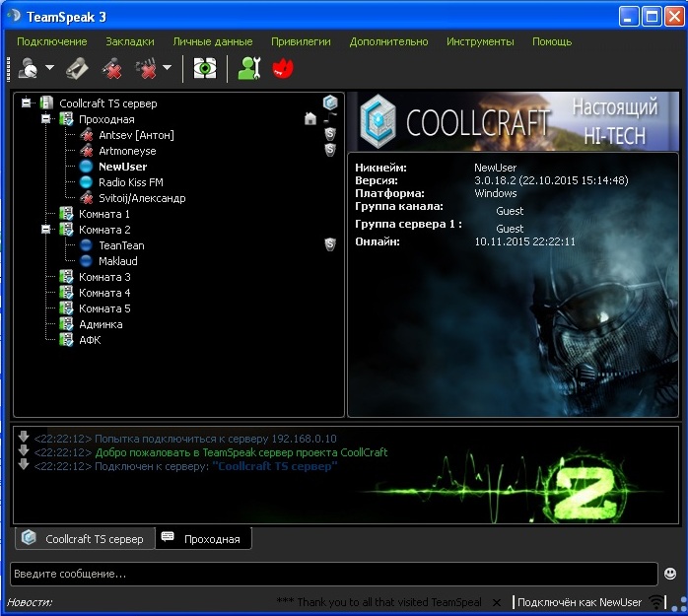Click channel icon of Комната 4
This screenshot has height=616, width=688.
point(66,293)
